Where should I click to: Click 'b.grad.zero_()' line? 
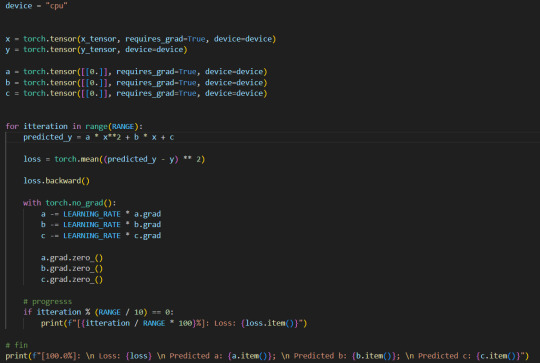72,268
